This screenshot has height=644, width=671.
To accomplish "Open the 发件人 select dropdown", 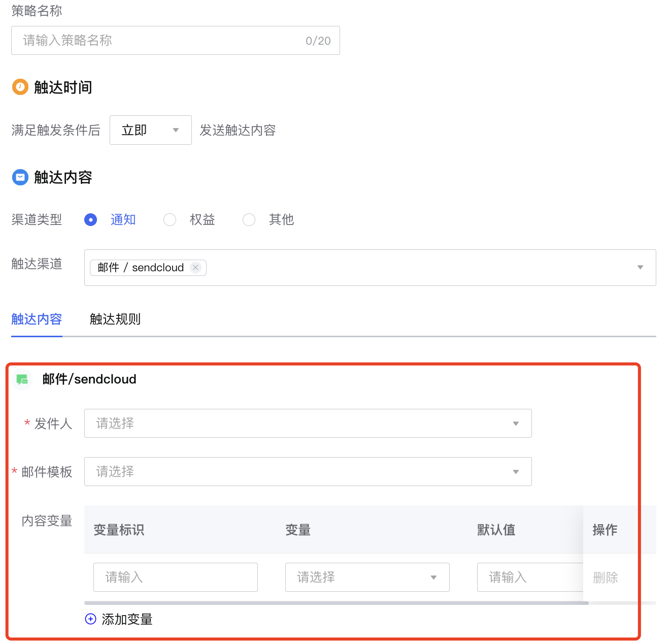I will 308,423.
